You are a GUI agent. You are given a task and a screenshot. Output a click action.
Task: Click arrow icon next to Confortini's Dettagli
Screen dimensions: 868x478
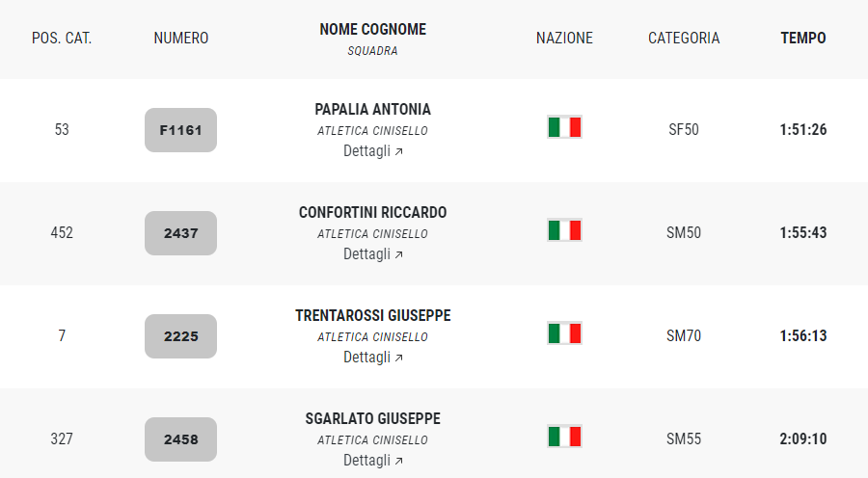(398, 254)
